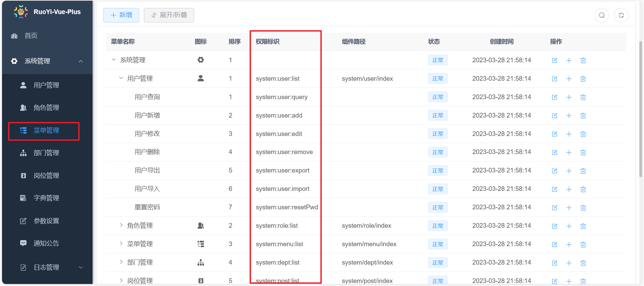The width and height of the screenshot is (644, 286).
Task: Click the org-chart icon in 部门管理 table row
Action: click(x=201, y=262)
